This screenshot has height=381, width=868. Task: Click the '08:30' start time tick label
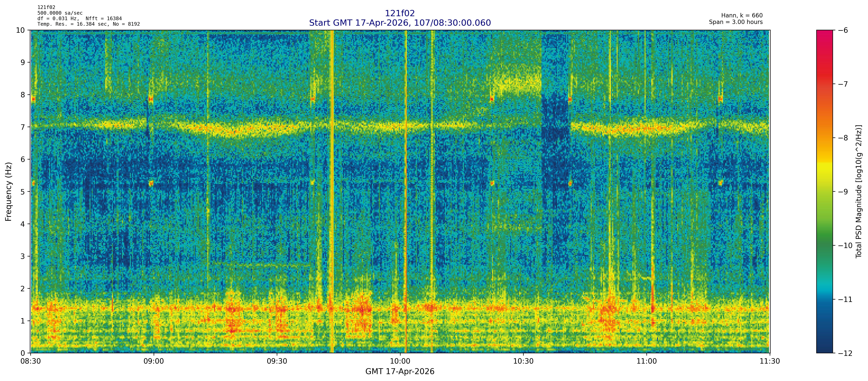31,362
